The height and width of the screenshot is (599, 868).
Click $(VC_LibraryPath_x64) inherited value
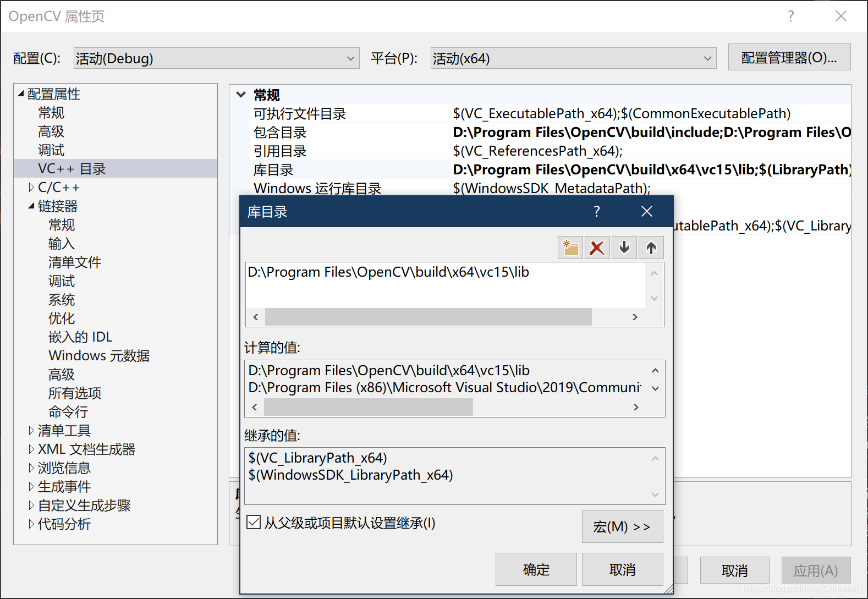pos(318,458)
